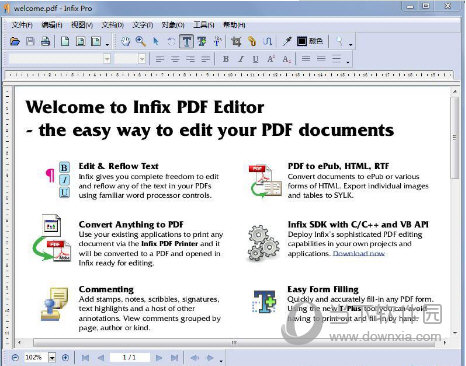Image resolution: width=466 pixels, height=366 pixels.
Task: Align text right
Action: pyautogui.click(x=190, y=59)
